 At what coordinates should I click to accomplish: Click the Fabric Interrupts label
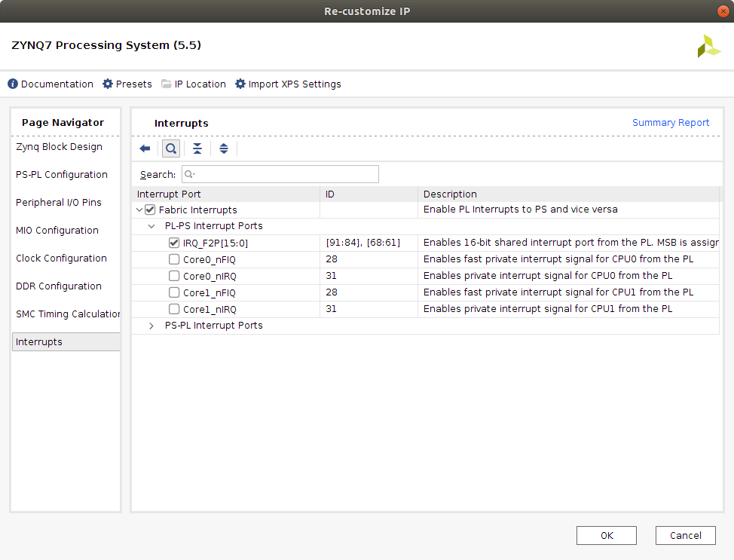(x=197, y=210)
